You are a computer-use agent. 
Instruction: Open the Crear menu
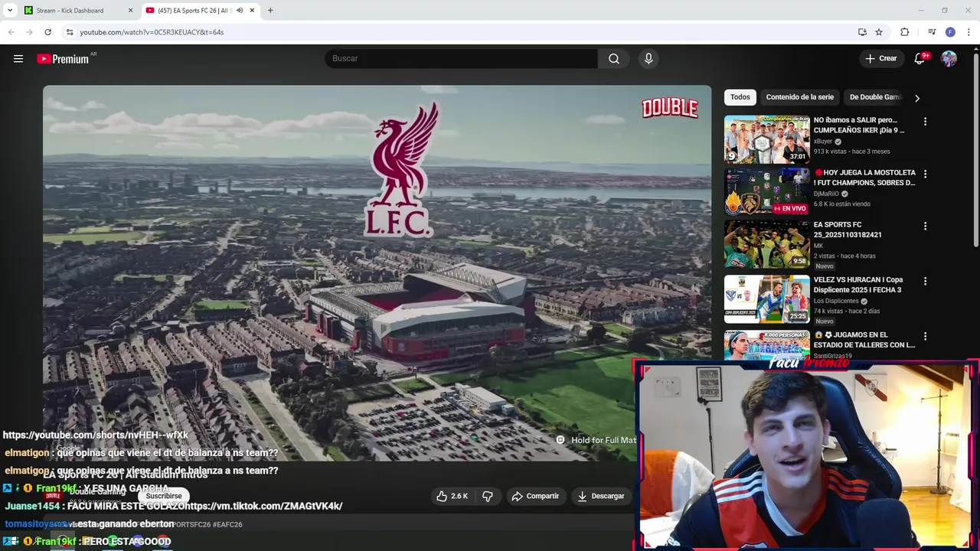(881, 58)
